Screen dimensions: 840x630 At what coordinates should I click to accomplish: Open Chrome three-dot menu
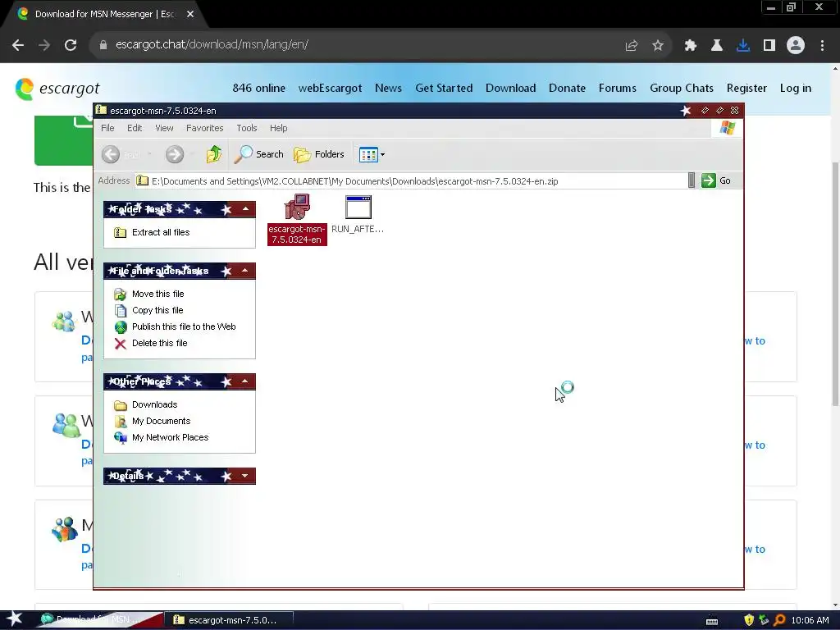coord(822,46)
